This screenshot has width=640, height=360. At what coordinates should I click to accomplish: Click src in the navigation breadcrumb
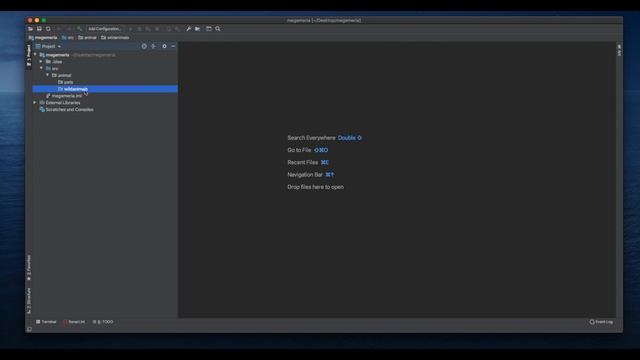coord(68,38)
